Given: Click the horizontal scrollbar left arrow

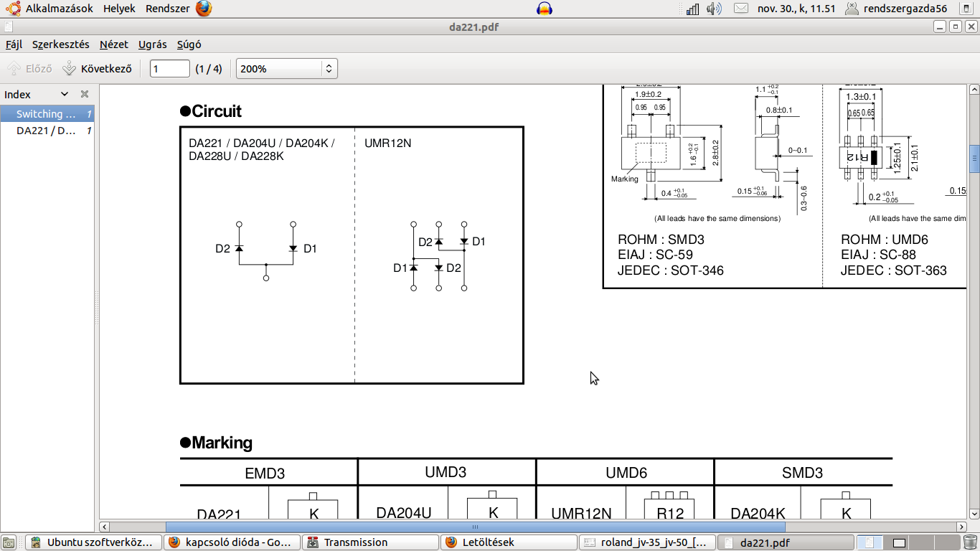Looking at the screenshot, I should (x=105, y=527).
